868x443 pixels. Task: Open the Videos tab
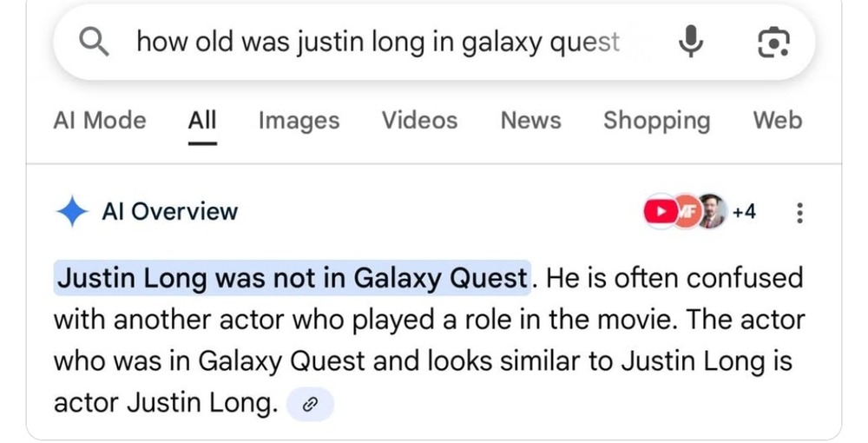419,120
